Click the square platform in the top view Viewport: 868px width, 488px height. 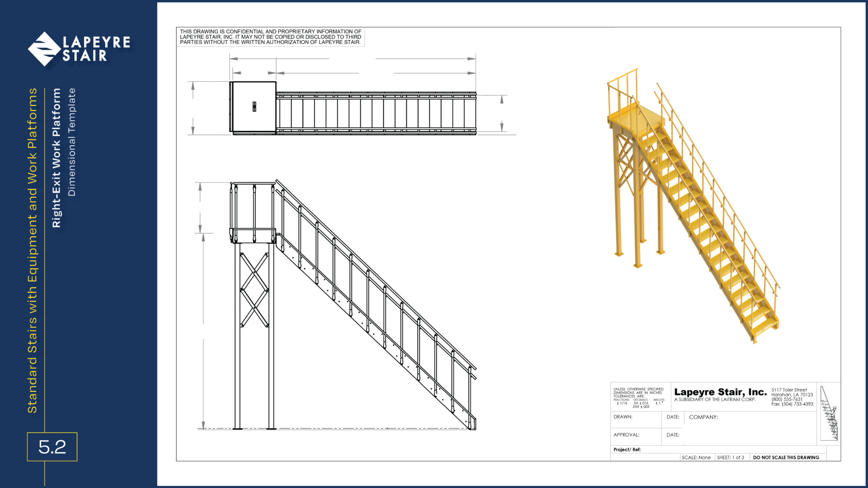(254, 107)
